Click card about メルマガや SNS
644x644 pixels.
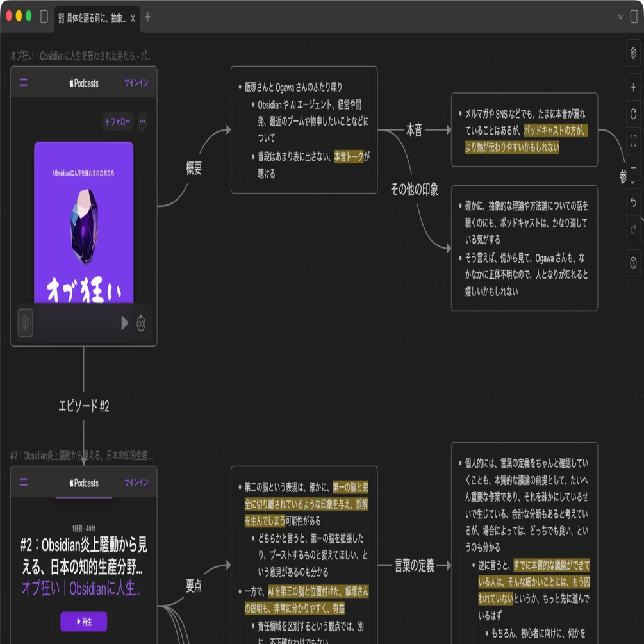click(x=524, y=130)
